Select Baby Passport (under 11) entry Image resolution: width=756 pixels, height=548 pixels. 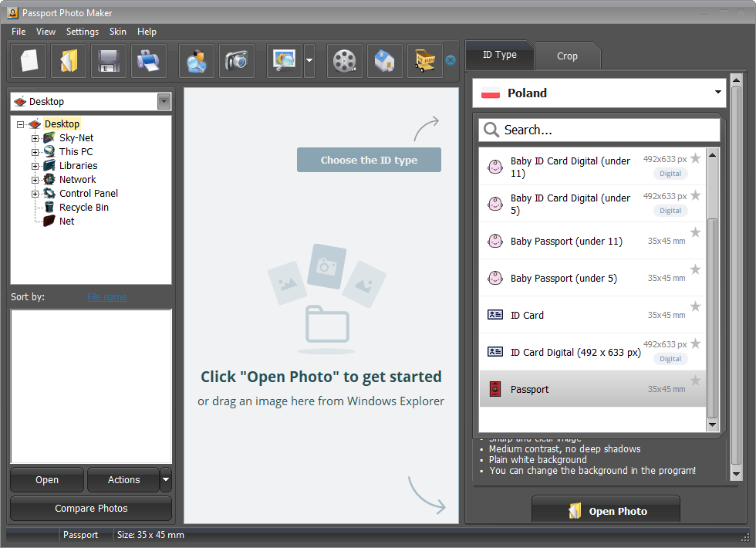(x=592, y=241)
